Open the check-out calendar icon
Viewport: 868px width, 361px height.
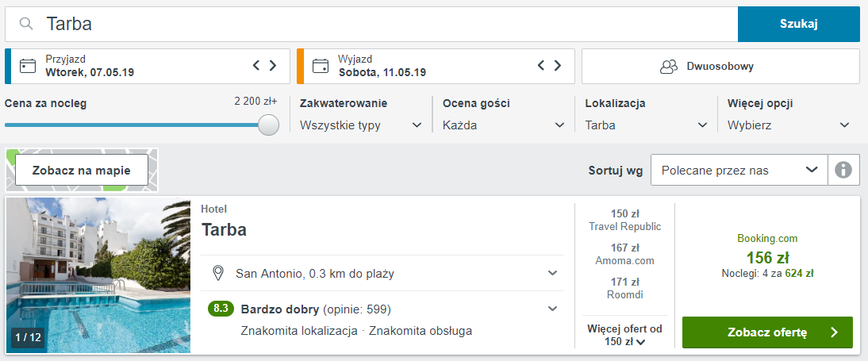[x=321, y=66]
